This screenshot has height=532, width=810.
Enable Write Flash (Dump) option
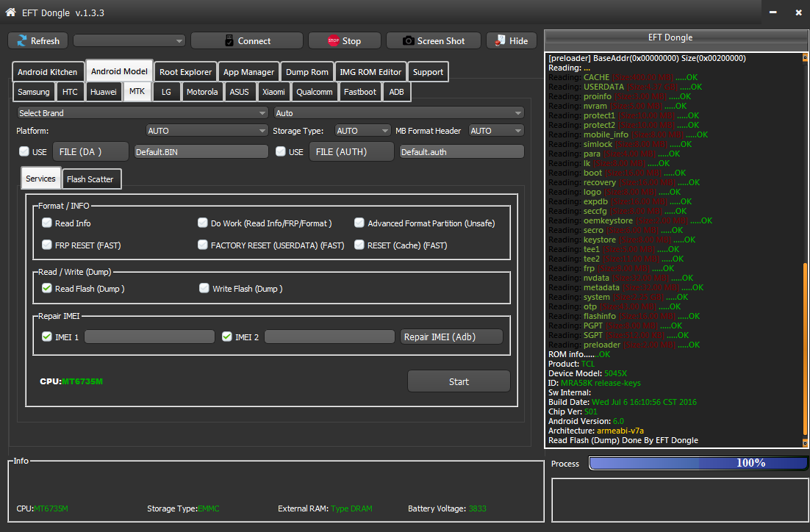pos(204,288)
